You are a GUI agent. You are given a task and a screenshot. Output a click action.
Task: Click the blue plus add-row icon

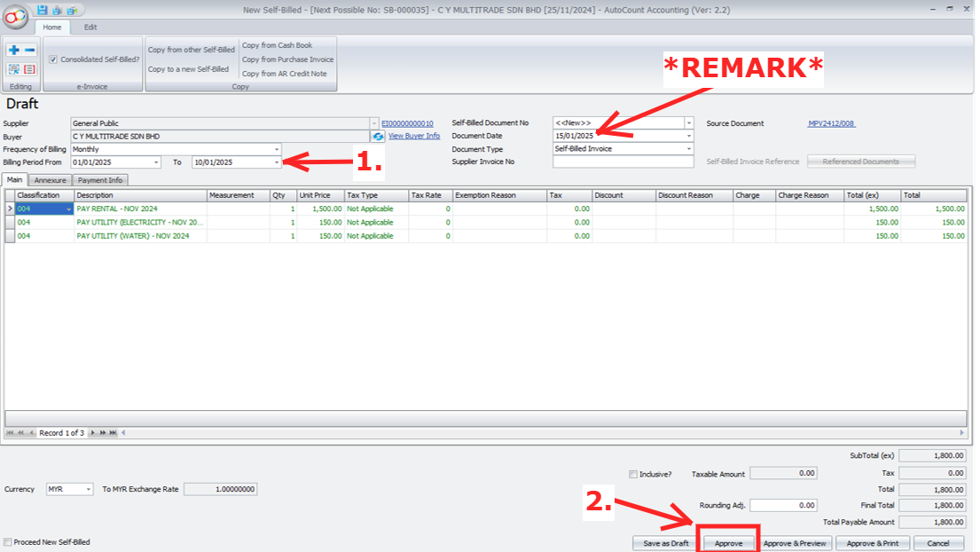click(13, 51)
